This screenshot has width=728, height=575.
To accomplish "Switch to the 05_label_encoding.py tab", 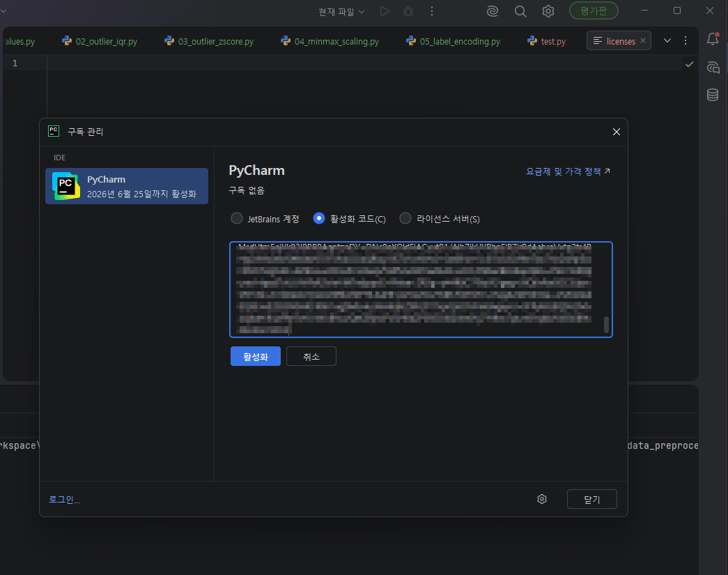I will point(453,41).
